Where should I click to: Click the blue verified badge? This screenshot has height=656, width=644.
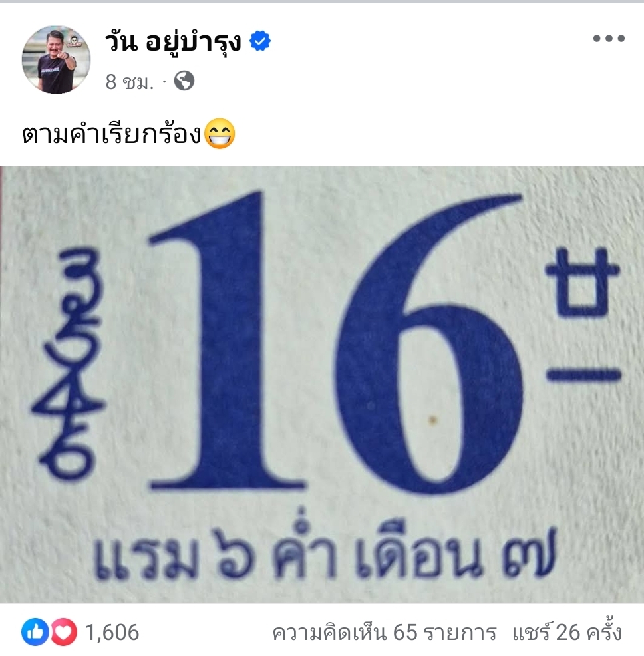[x=260, y=41]
